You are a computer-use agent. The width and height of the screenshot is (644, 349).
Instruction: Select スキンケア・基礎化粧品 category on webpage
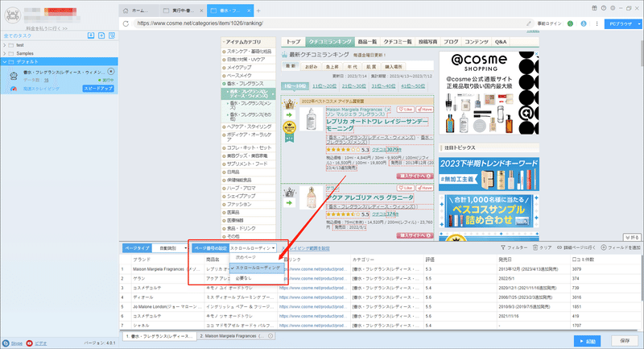point(249,52)
